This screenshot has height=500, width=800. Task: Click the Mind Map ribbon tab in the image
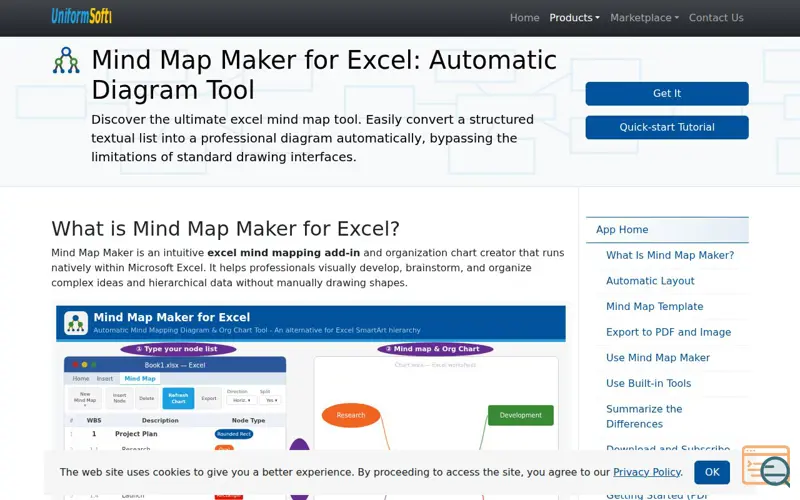pyautogui.click(x=140, y=379)
